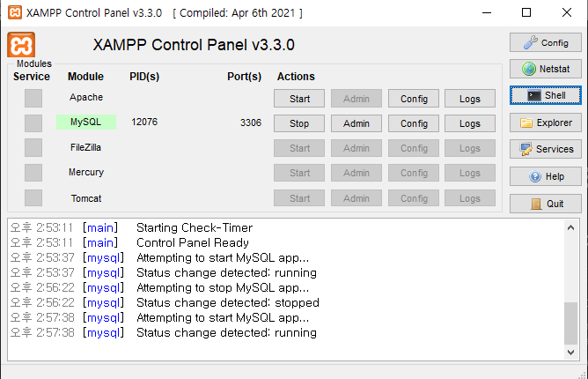The width and height of the screenshot is (588, 379).
Task: Click the log panel scrollbar thumb
Action: [570, 323]
